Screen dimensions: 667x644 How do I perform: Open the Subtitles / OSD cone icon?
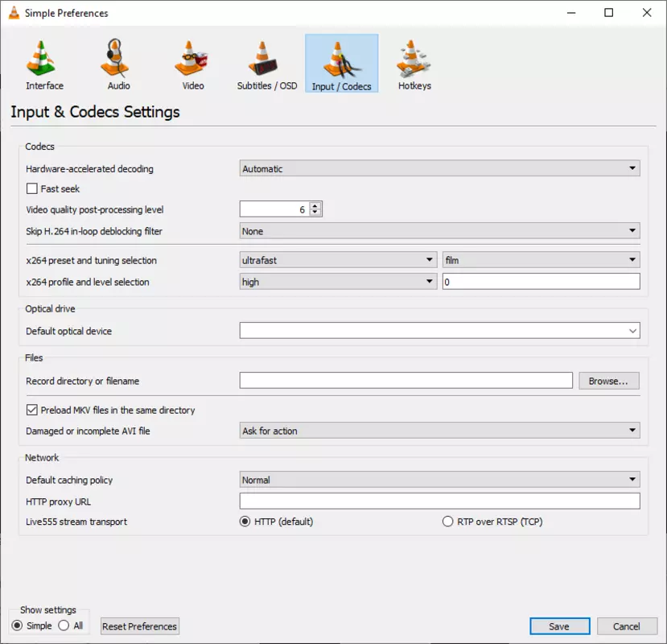pos(263,58)
